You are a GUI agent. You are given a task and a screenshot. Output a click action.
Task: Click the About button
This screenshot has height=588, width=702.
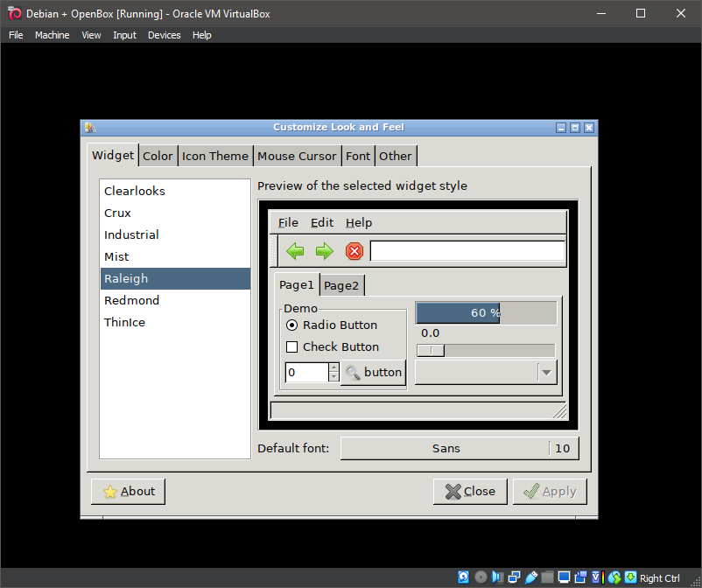coord(128,491)
